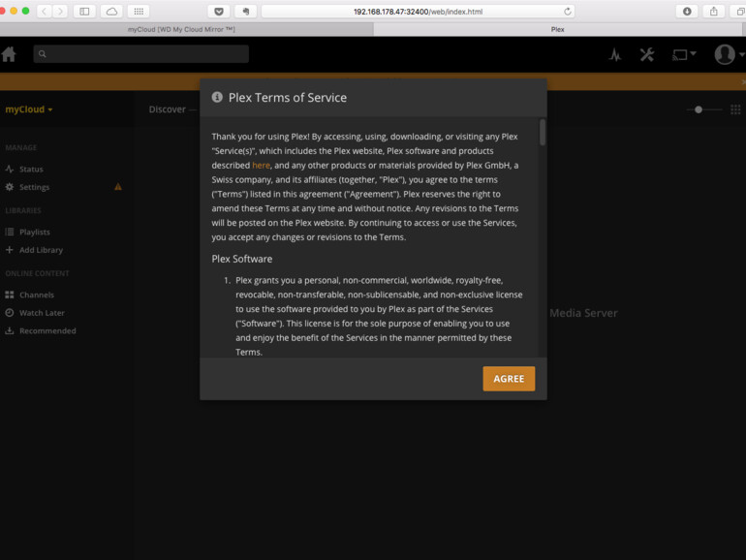The width and height of the screenshot is (746, 560).
Task: Open Channels in the sidebar
Action: point(37,295)
